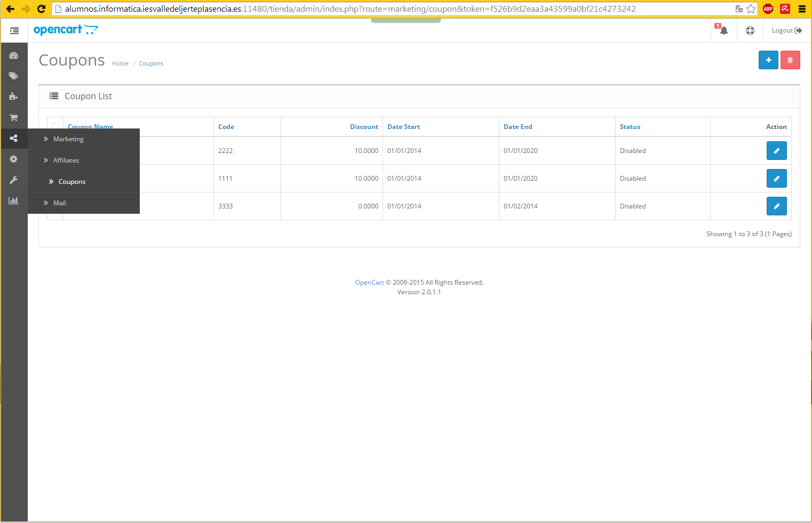The image size is (812, 523).
Task: Toggle the select-all coupons checkbox
Action: 55,126
